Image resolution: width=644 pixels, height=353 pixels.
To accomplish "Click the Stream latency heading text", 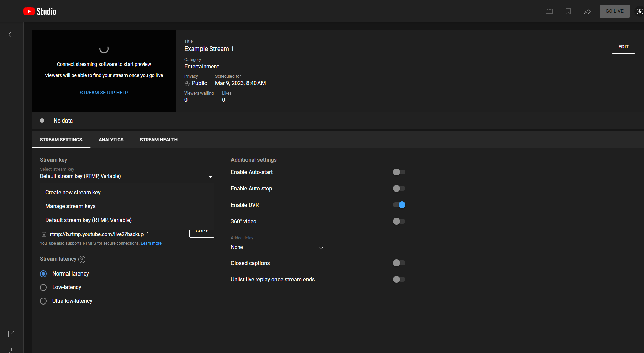I will (58, 259).
